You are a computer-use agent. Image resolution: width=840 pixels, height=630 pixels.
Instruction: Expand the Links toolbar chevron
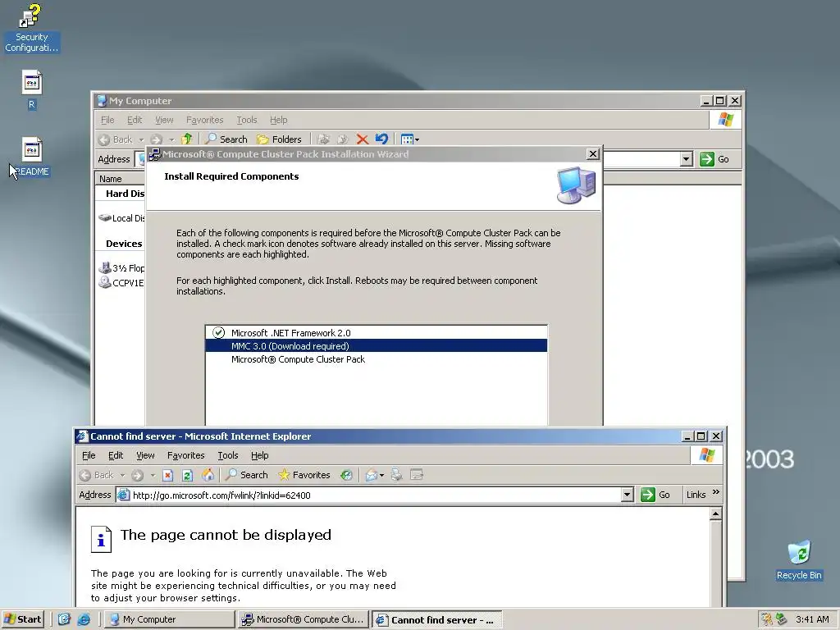click(x=716, y=493)
